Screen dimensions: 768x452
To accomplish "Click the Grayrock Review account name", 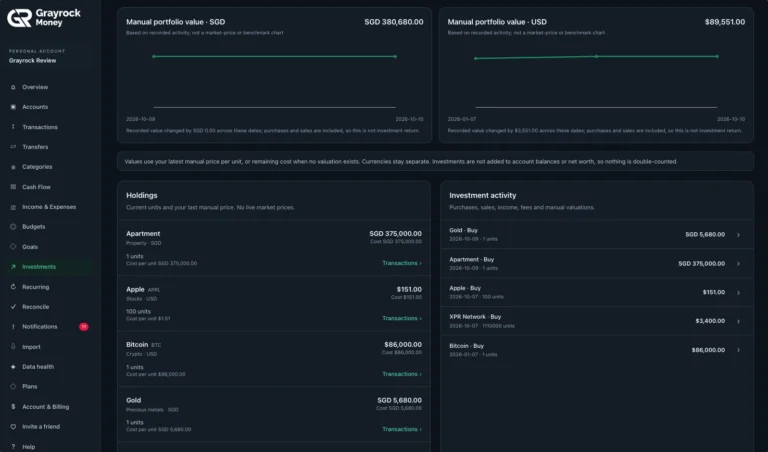I will click(x=32, y=61).
